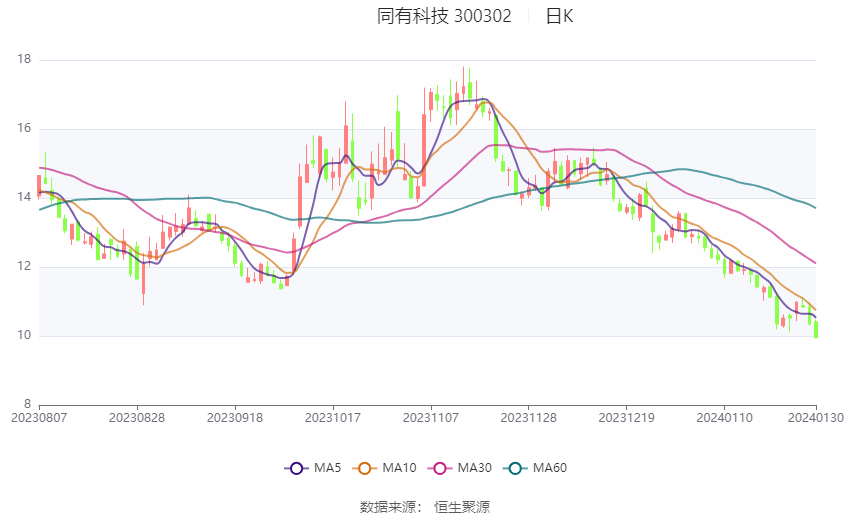The width and height of the screenshot is (850, 517).
Task: Hide the MA5 series via its label
Action: [x=327, y=468]
